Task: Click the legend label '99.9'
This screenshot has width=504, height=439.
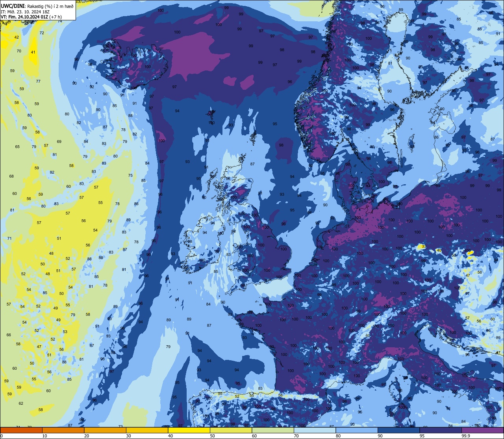Action: pyautogui.click(x=466, y=436)
